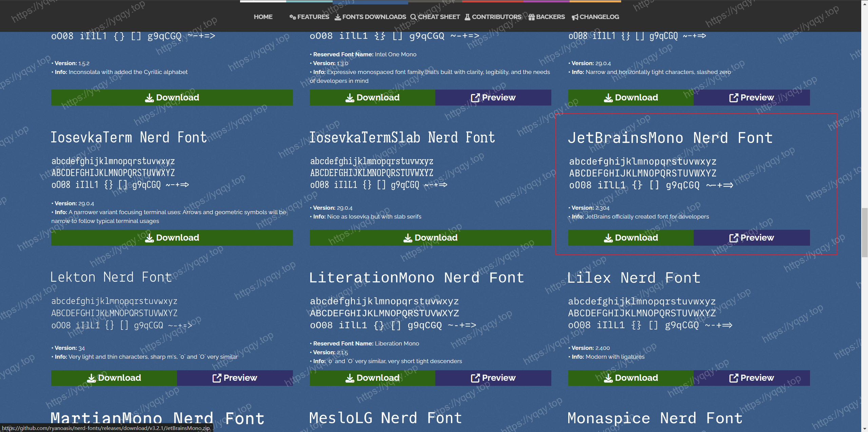Viewport: 868px width, 432px height.
Task: Click the JetBrainsMono Nerd Font heading
Action: (670, 138)
